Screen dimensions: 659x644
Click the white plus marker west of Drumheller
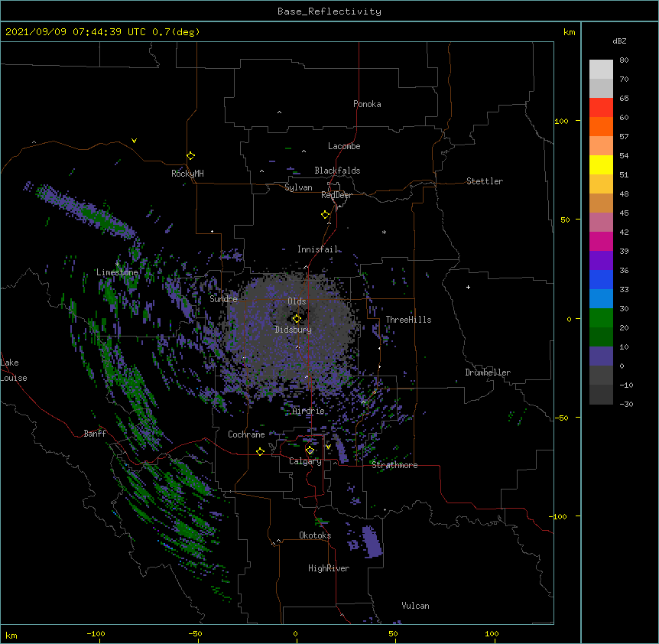point(468,287)
